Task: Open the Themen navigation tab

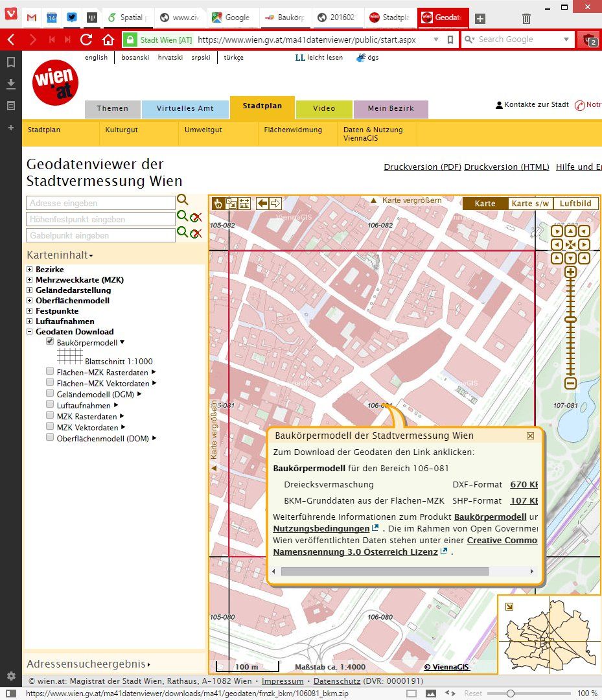Action: tap(113, 109)
